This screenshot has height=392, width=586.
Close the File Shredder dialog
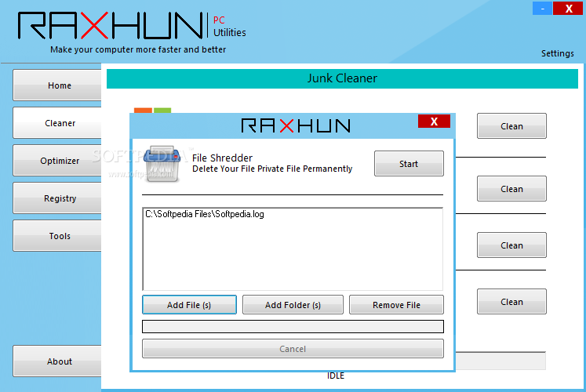click(x=434, y=122)
